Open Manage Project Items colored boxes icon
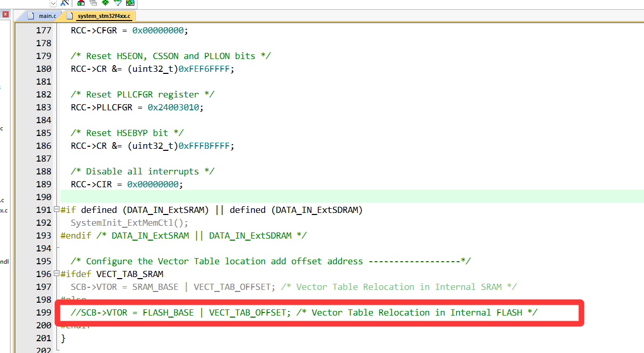Screen dimensions: 644x353 (81, 3)
